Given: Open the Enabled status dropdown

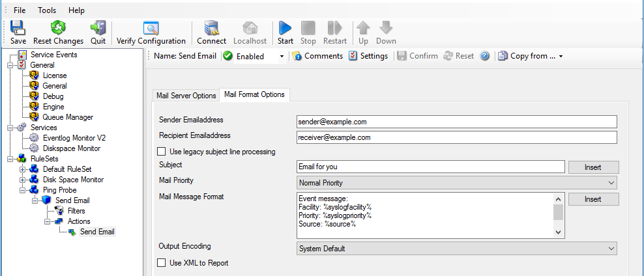Looking at the screenshot, I should pyautogui.click(x=282, y=57).
